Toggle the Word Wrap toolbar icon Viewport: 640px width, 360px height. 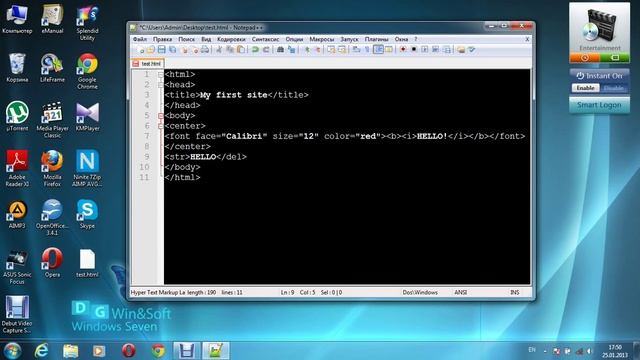[356, 50]
